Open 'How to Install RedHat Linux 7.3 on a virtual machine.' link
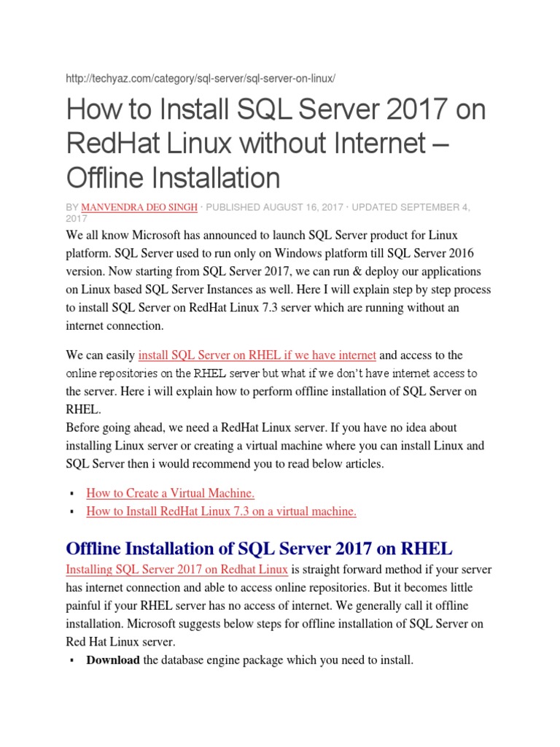560x747 pixels. pyautogui.click(x=222, y=511)
